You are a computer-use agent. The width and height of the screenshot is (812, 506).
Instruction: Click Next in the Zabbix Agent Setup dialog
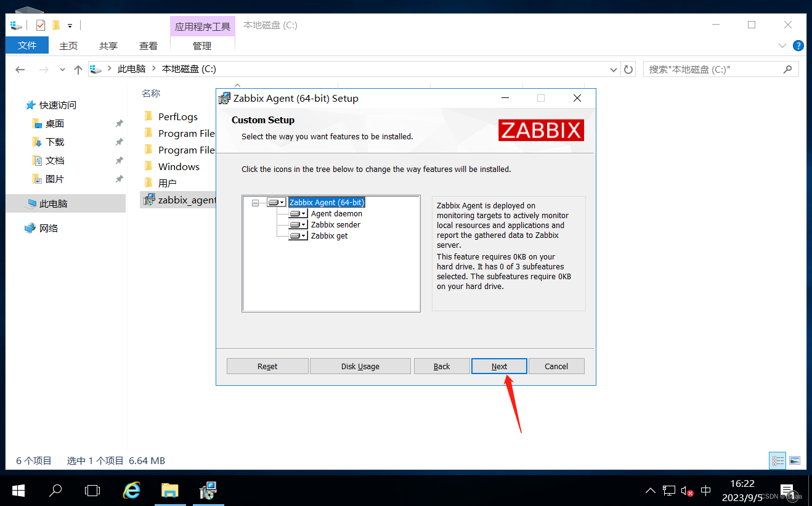[499, 366]
